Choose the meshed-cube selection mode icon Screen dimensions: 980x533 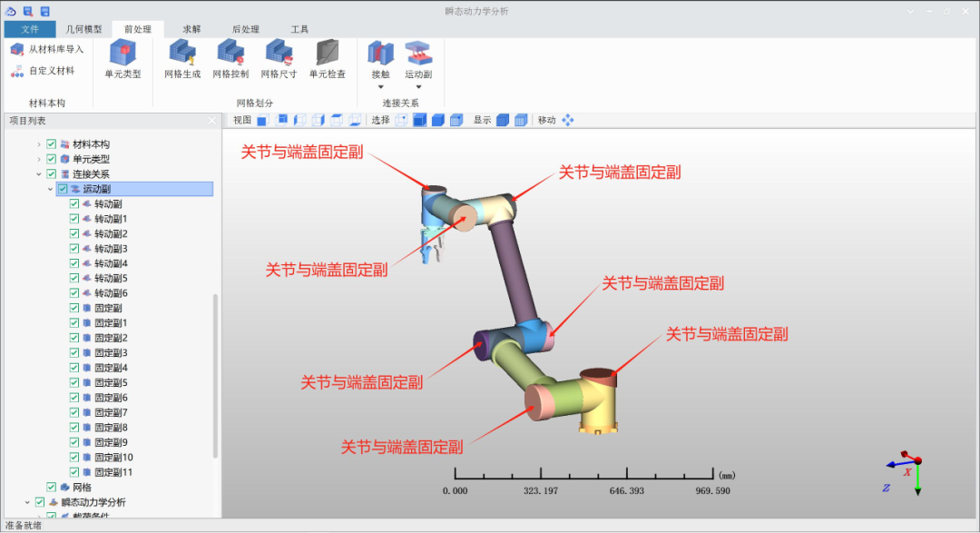tap(456, 120)
